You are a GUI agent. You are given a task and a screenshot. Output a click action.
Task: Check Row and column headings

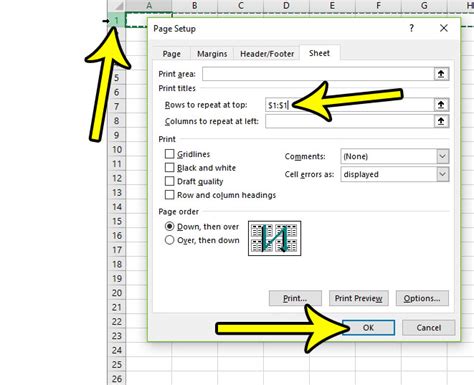(x=169, y=195)
